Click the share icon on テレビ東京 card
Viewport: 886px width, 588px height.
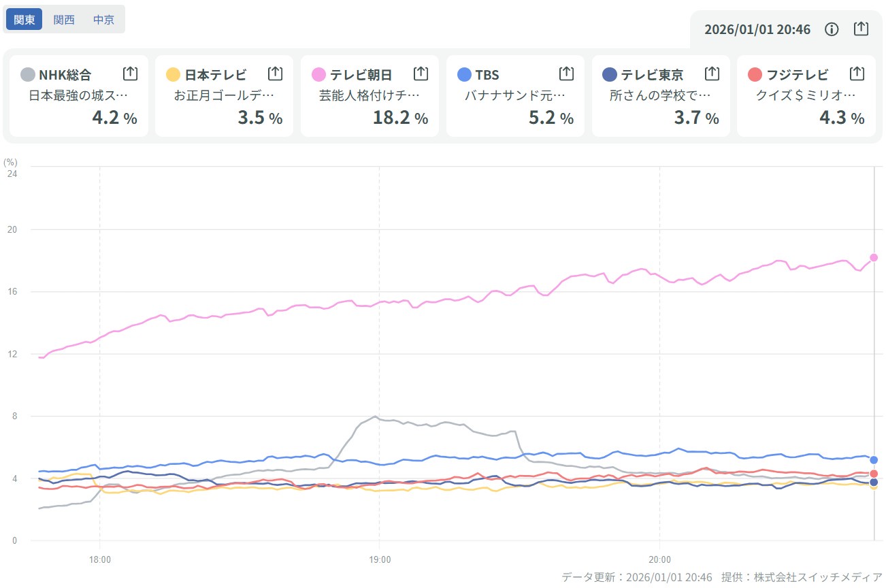(x=712, y=73)
